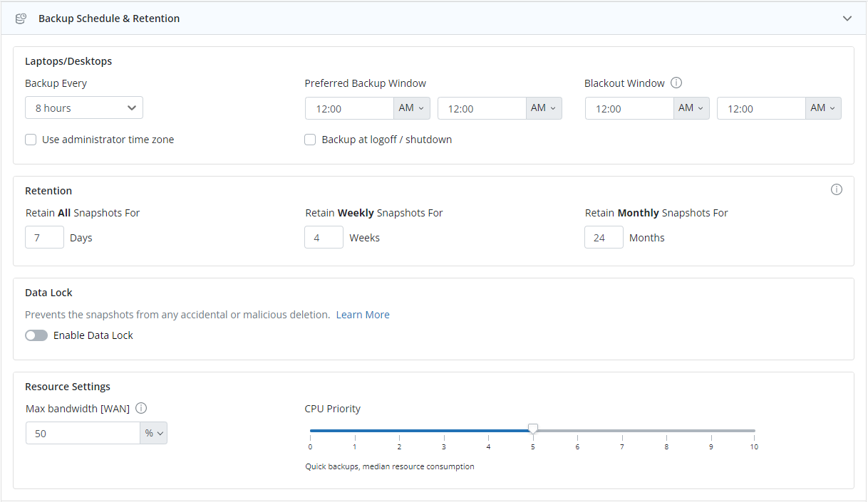Click the Laptops/Desktops heading
Image resolution: width=868 pixels, height=502 pixels.
[x=68, y=61]
